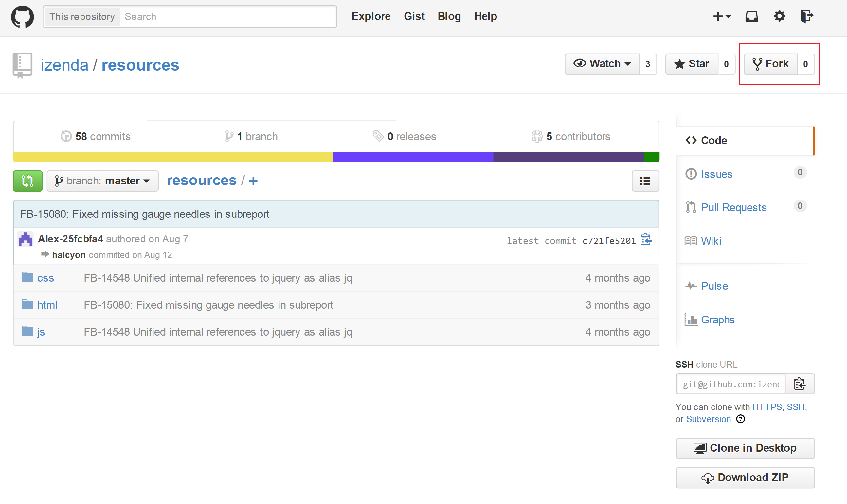Screen dimensions: 847x504
Task: Open the create new plus menu
Action: [x=722, y=16]
